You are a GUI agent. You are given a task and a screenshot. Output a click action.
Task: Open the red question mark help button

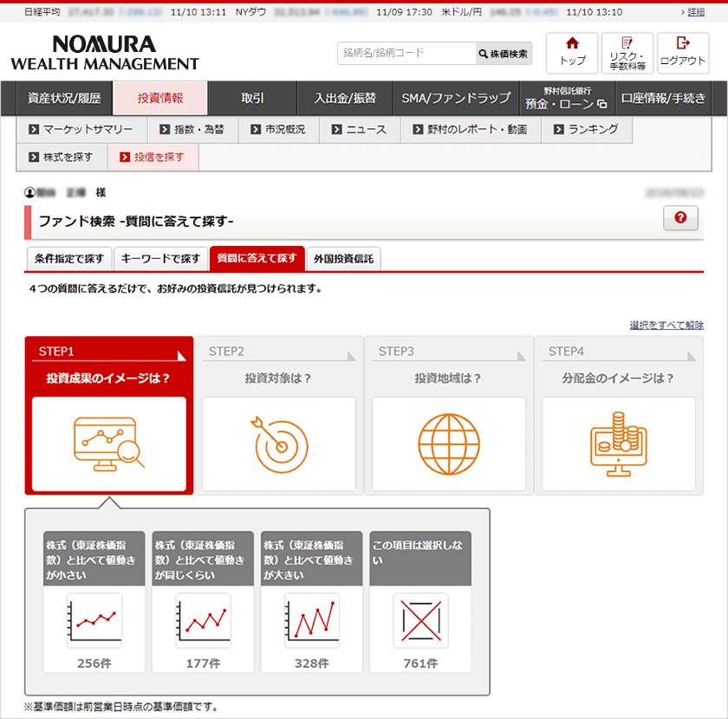(680, 219)
